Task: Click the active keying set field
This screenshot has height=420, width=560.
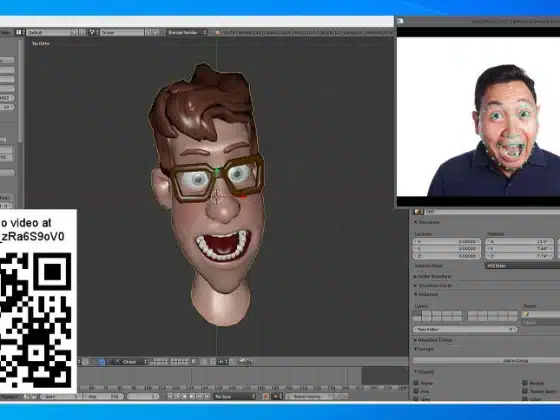Action: pyautogui.click(x=309, y=396)
